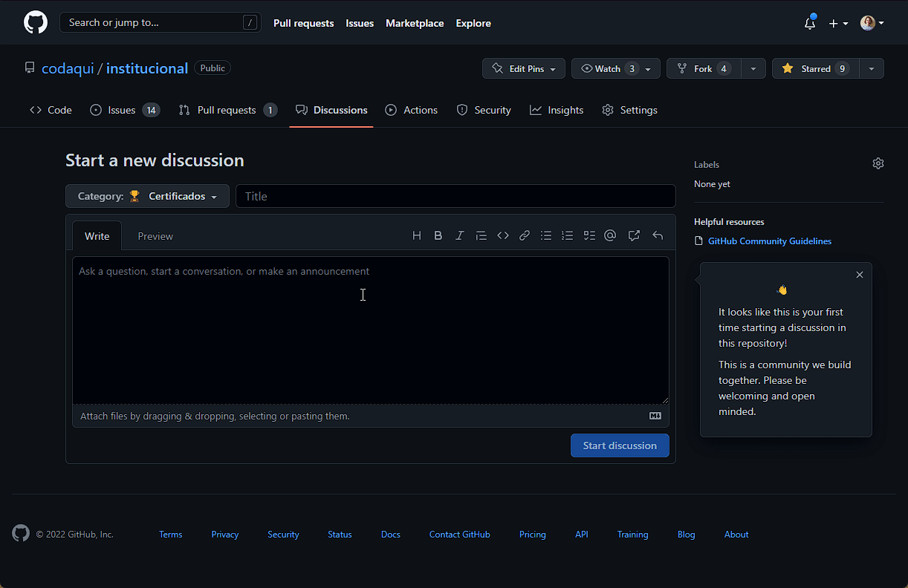Viewport: 908px width, 588px height.
Task: Switch to the Preview tab
Action: 155,236
